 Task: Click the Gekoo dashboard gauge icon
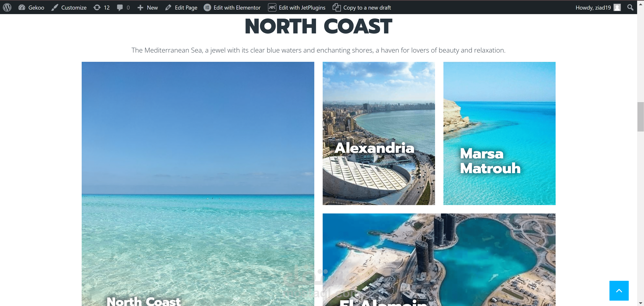pos(22,8)
